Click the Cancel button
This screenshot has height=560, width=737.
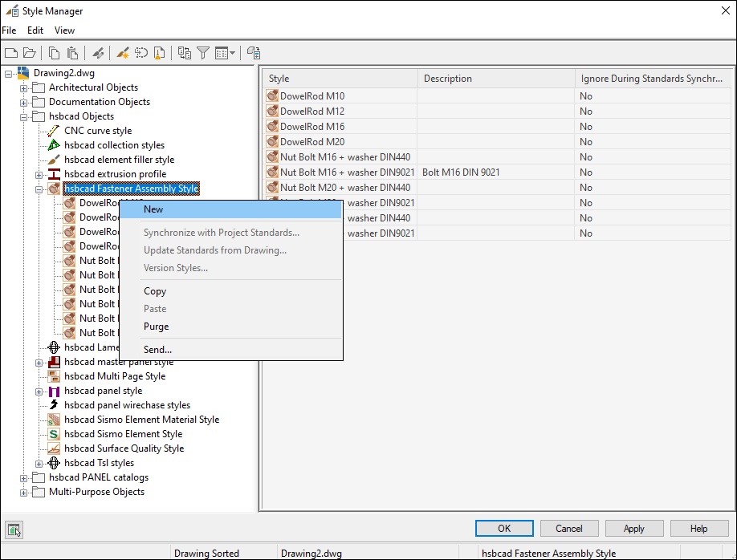(x=569, y=529)
